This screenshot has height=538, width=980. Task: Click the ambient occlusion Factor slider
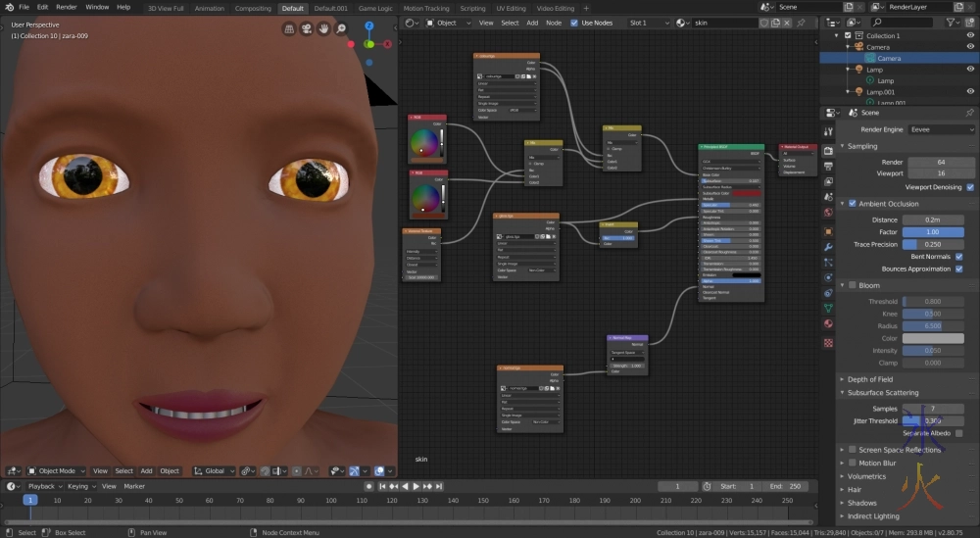tap(932, 231)
